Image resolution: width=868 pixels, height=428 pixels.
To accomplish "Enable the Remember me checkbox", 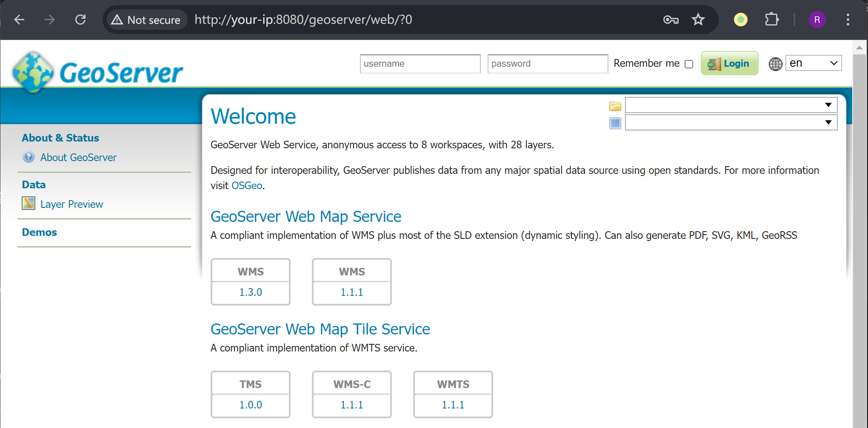I will point(689,64).
